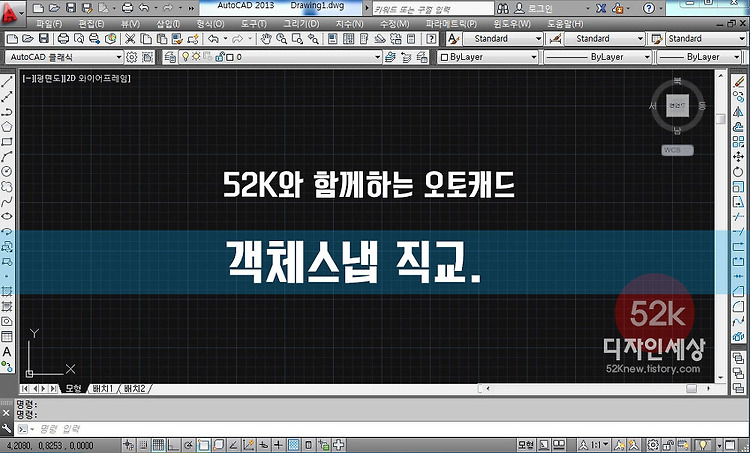Image resolution: width=750 pixels, height=453 pixels.
Task: Toggle Dynamic Input in status bar
Action: (264, 445)
